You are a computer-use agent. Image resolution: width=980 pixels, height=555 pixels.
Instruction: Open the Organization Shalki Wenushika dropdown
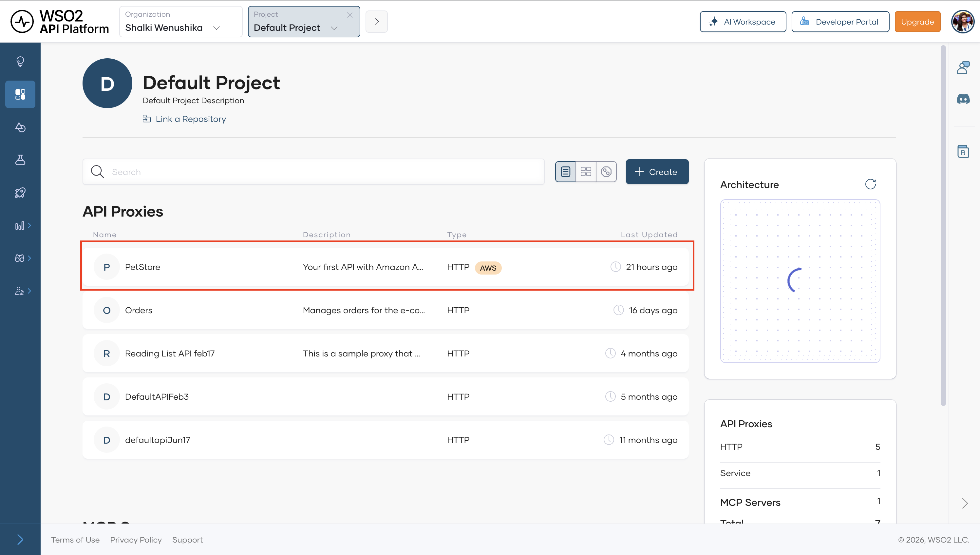(x=180, y=22)
